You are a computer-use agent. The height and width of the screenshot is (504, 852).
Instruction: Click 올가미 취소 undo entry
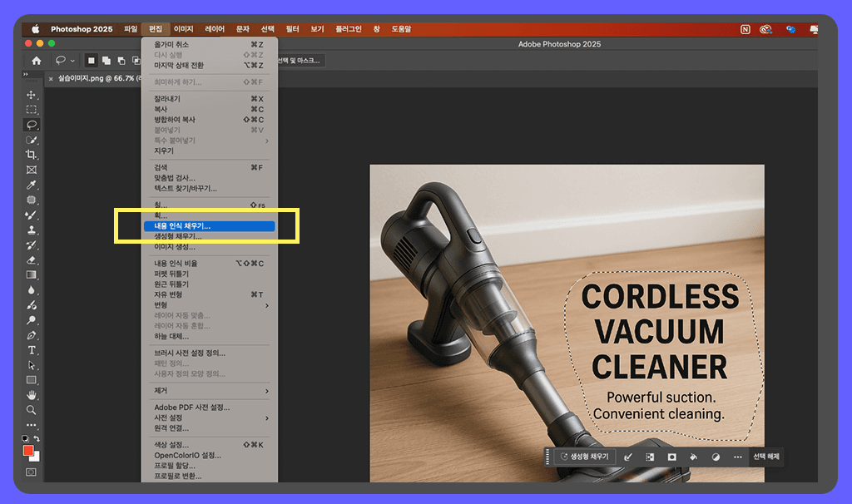(x=211, y=45)
